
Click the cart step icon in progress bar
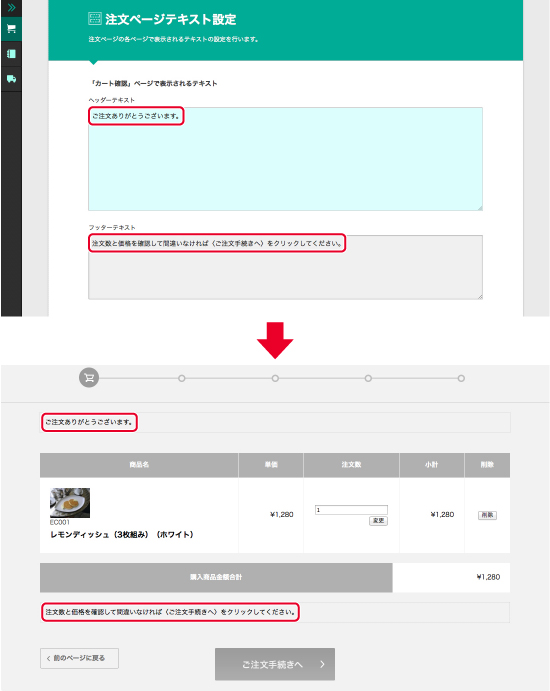point(89,378)
